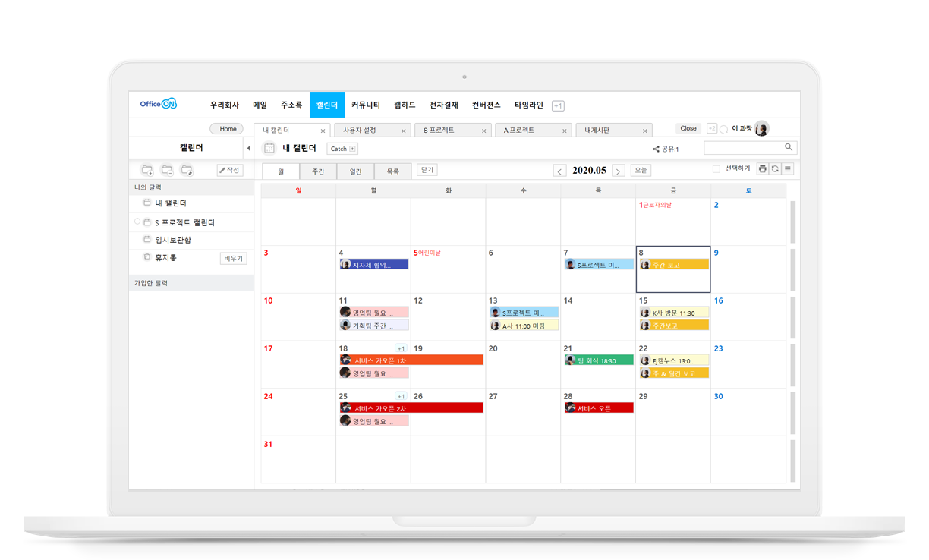Screen dimensions: 929x560
Task: Click the edit calendar folder icon
Action: coord(187,170)
